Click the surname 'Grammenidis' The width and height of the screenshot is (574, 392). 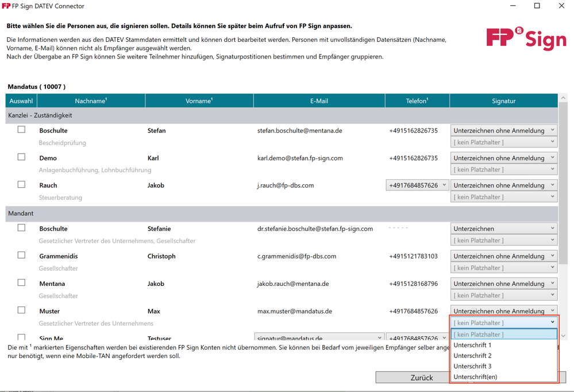(59, 256)
